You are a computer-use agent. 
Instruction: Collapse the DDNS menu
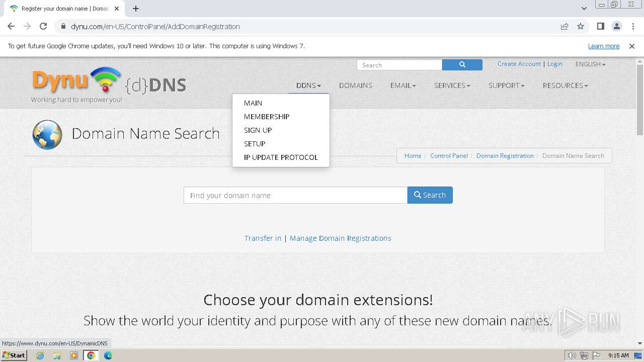click(308, 85)
